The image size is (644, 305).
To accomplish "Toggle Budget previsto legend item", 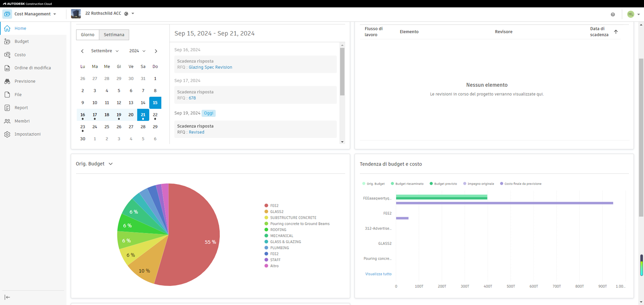I will click(443, 184).
